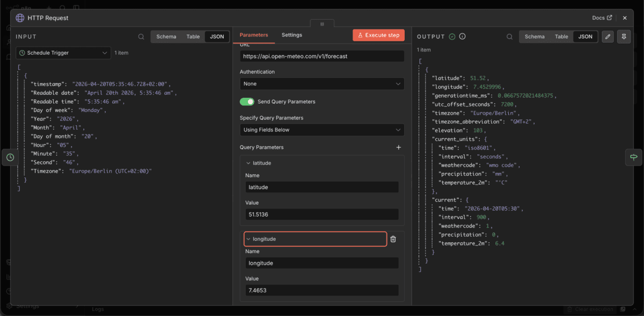Viewport: 644px width, 316px height.
Task: Open the Specify Query Parameters dropdown
Action: pyautogui.click(x=321, y=130)
